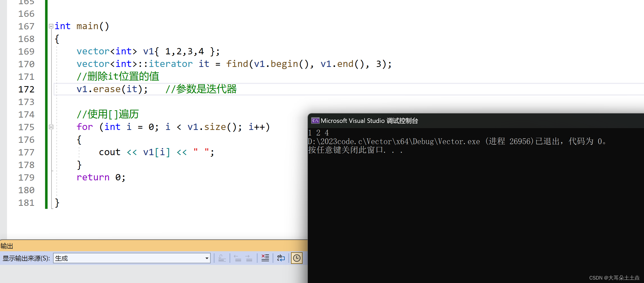644x283 pixels.
Task: Click line number 170 in the gutter
Action: (26, 64)
